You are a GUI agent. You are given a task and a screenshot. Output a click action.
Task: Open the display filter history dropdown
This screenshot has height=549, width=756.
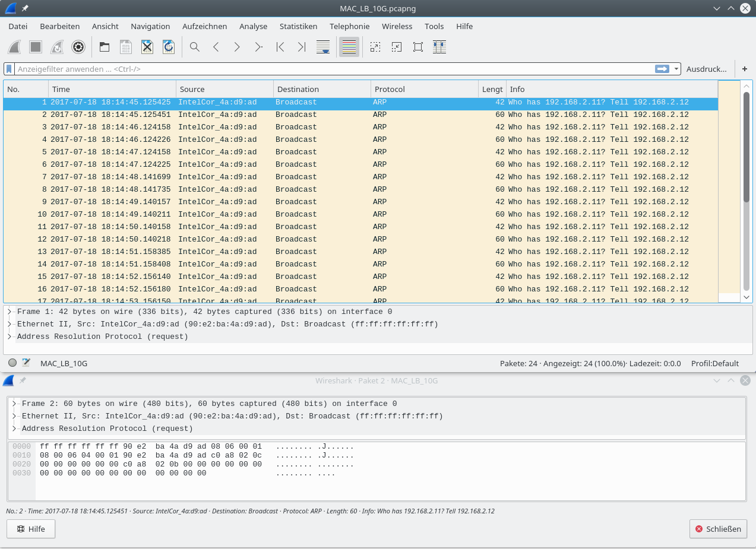point(676,69)
